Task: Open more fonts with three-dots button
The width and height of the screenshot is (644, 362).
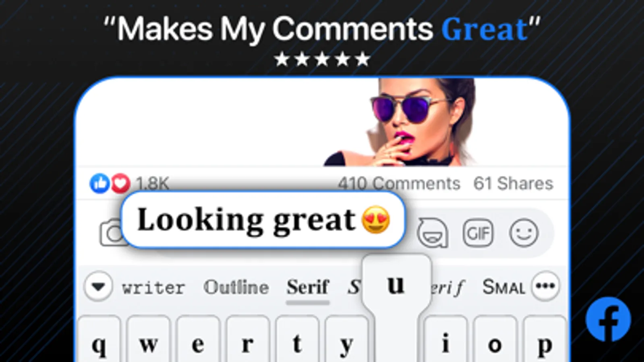Action: 545,286
